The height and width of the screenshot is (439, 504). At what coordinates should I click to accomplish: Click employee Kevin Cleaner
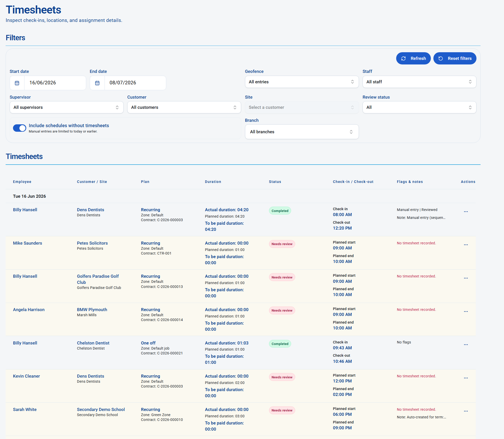point(27,376)
